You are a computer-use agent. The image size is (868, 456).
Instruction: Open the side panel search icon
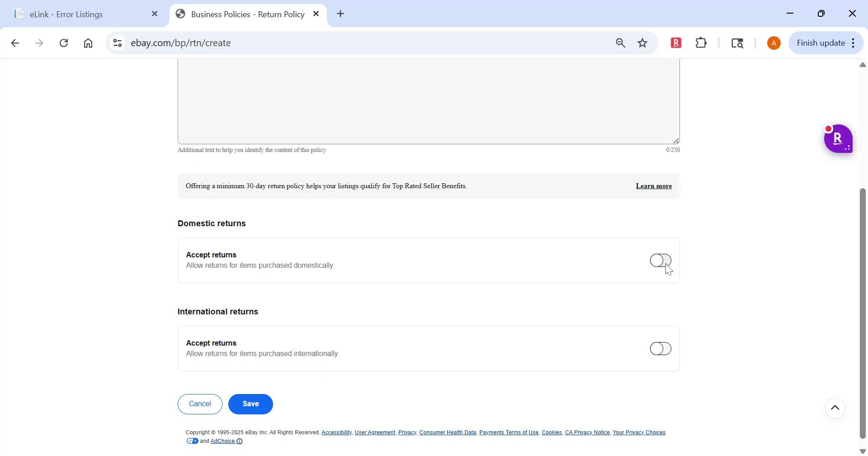[737, 43]
